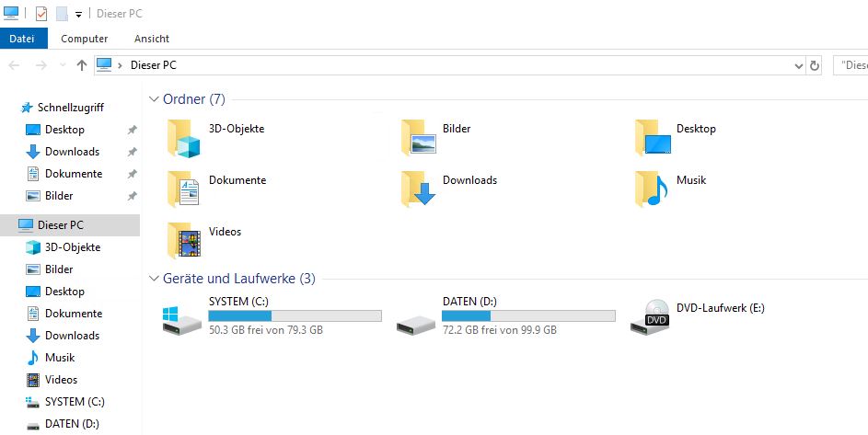Select Schnellzugriff in the navigation pane
868x435 pixels.
point(70,108)
